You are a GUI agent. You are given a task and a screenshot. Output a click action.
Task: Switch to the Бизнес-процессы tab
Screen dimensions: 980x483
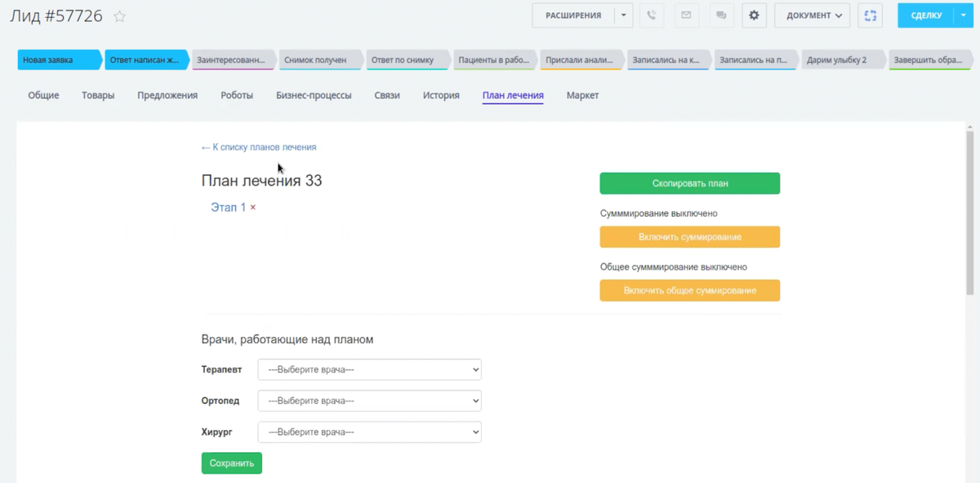tap(314, 96)
